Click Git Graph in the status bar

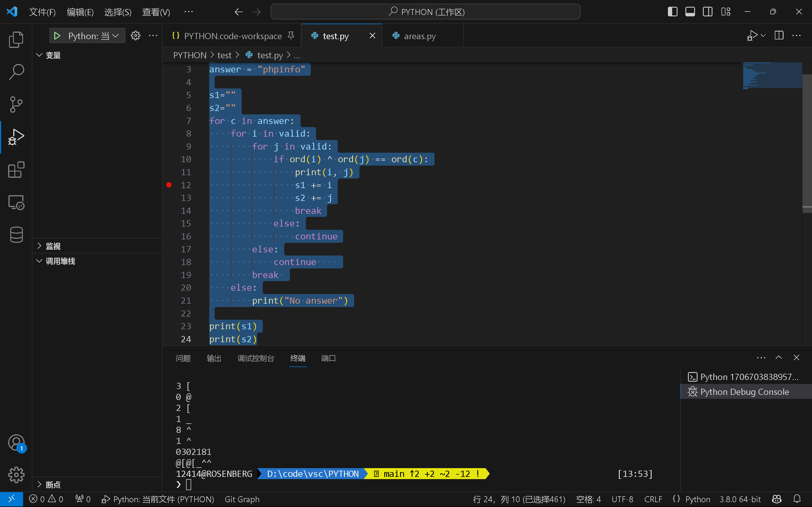242,499
